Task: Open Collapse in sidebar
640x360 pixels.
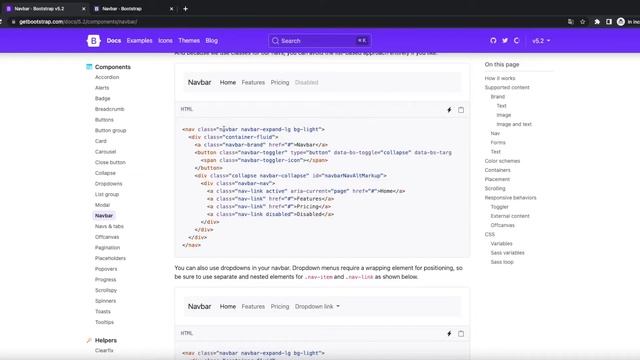Action: tap(105, 173)
